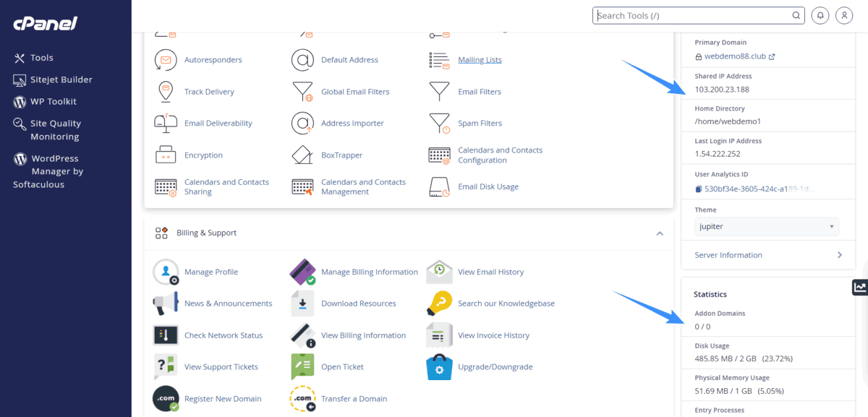Click the notifications bell icon

pos(820,15)
